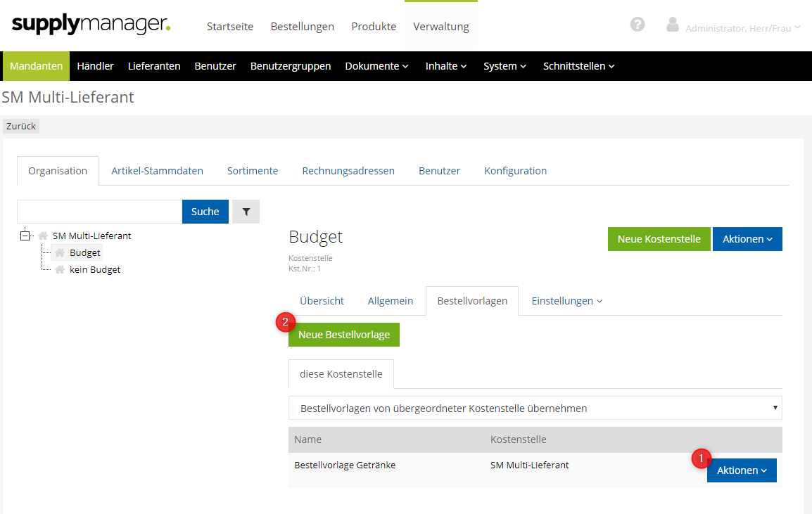Image resolution: width=812 pixels, height=514 pixels.
Task: Go back using the Zurück button
Action: coord(21,127)
